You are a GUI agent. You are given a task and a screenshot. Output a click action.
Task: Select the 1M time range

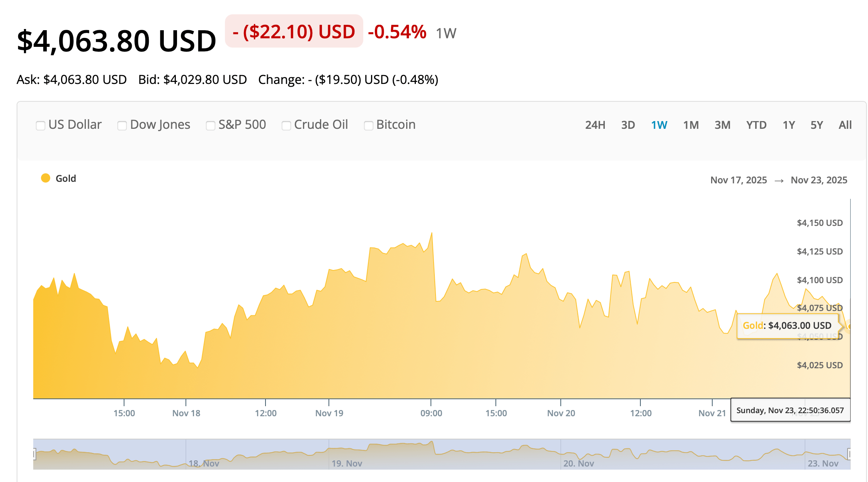coord(691,125)
